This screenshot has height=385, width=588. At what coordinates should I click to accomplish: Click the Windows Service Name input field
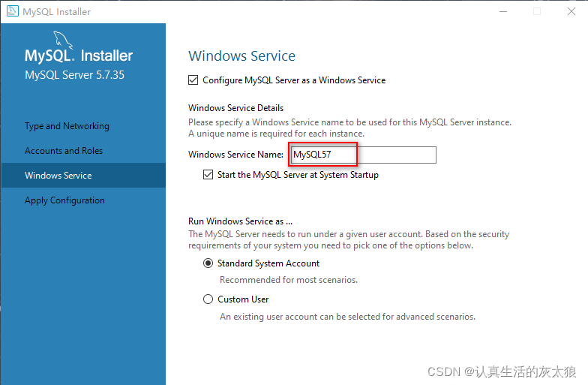coord(363,155)
